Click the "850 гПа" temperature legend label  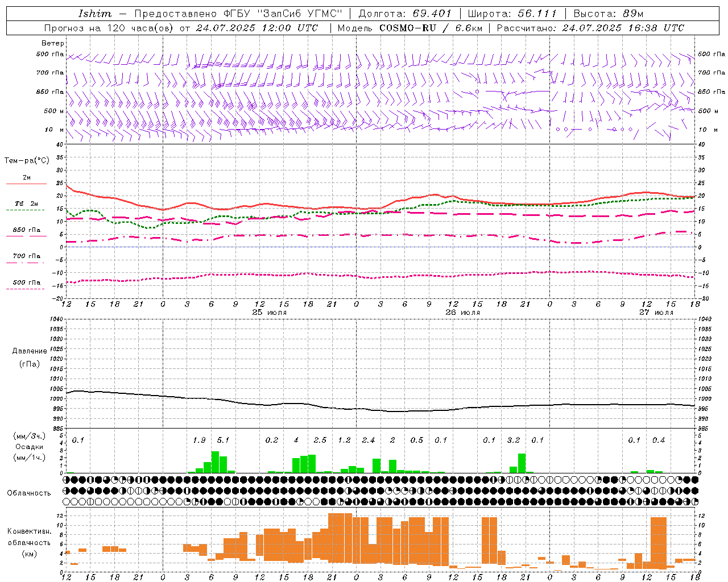(26, 230)
